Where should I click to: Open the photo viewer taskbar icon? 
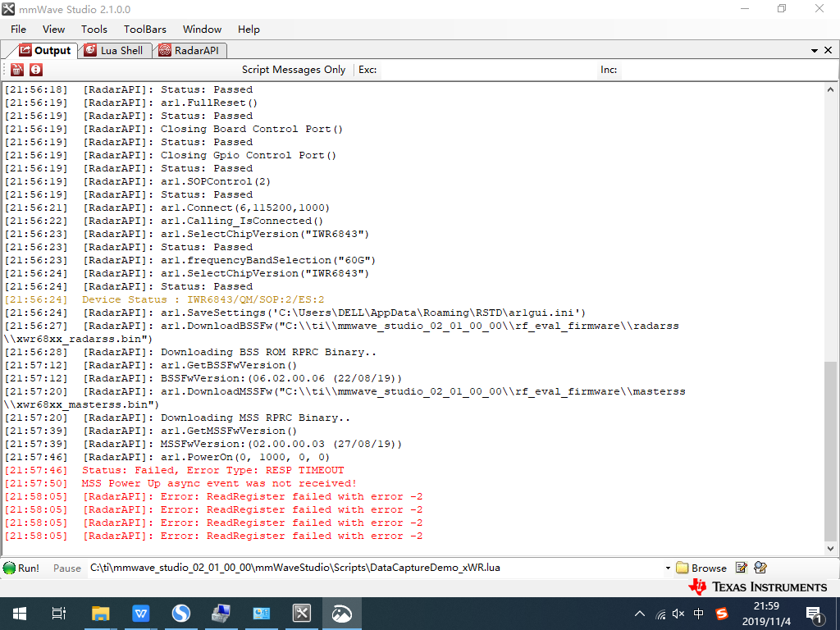click(x=342, y=614)
